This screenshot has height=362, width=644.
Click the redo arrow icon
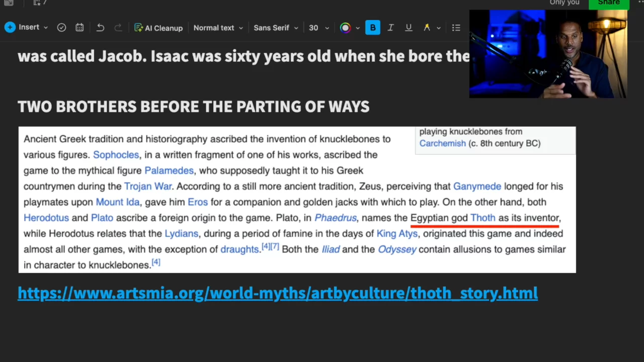click(x=118, y=28)
